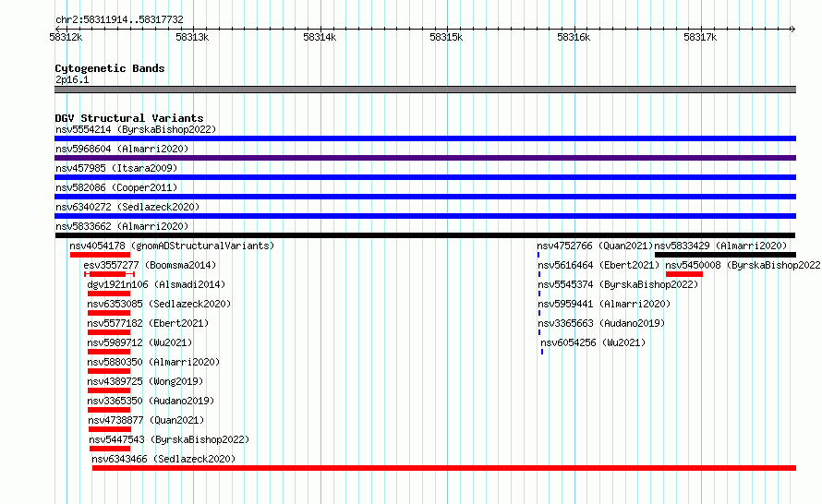Click the 58315k ruler tick label
The width and height of the screenshot is (822, 504).
tap(446, 37)
